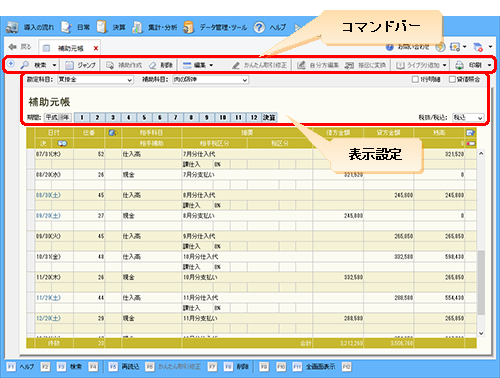Screen dimensions: 500x378
Task: Open the 決算 menu
Action: pos(111,27)
